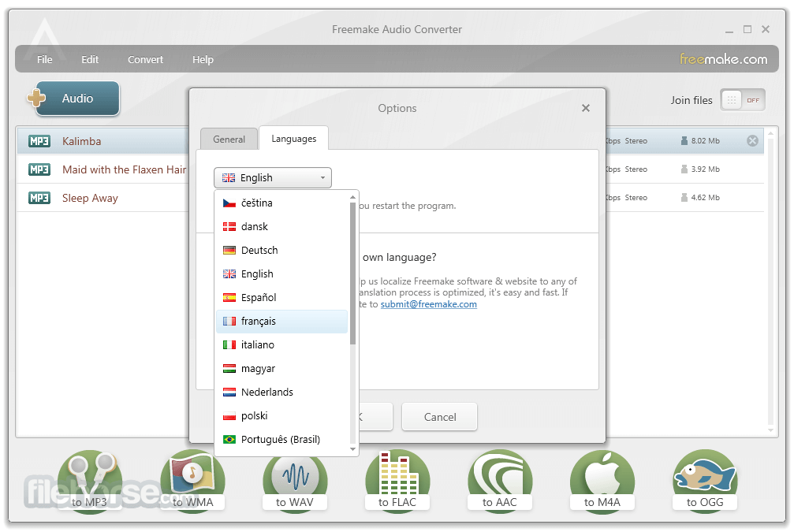Click the MP3 badge next to Maid with the Flaxen Hair
The image size is (794, 532).
39,169
